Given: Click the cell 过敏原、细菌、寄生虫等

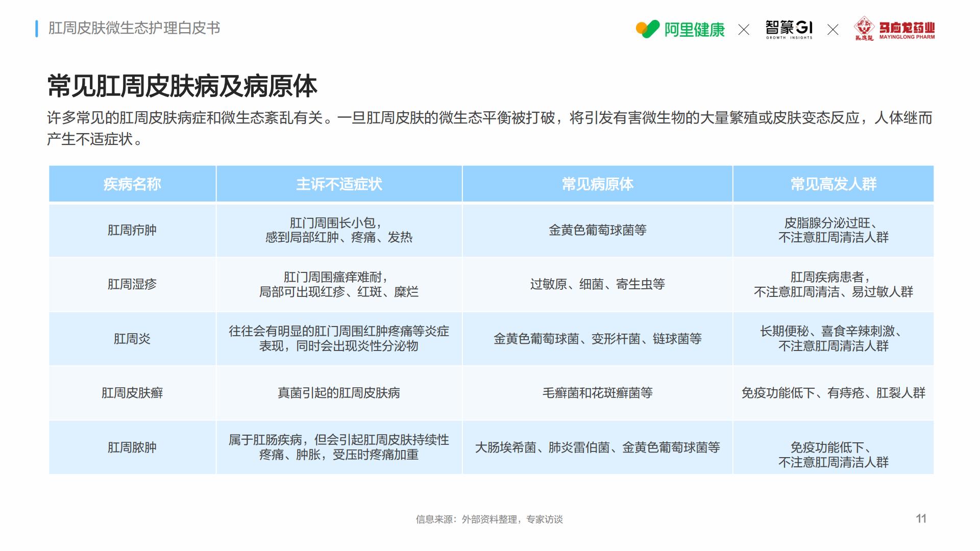Looking at the screenshot, I should point(597,284).
